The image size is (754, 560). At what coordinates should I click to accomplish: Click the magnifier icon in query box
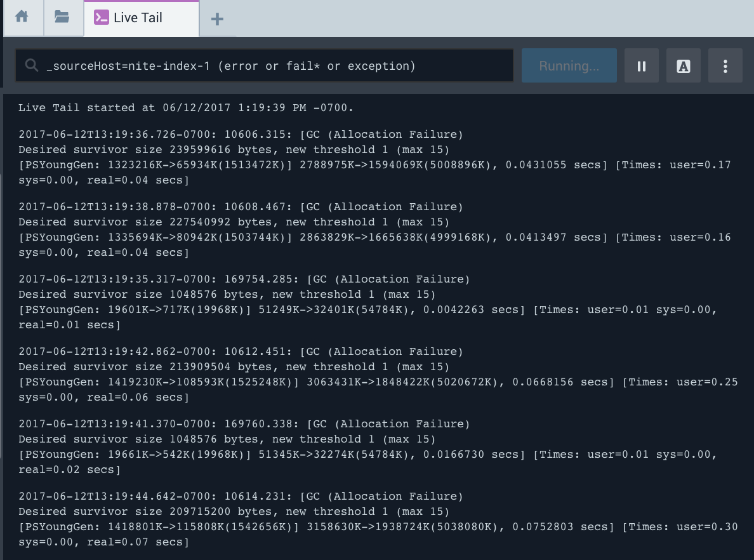[x=30, y=66]
